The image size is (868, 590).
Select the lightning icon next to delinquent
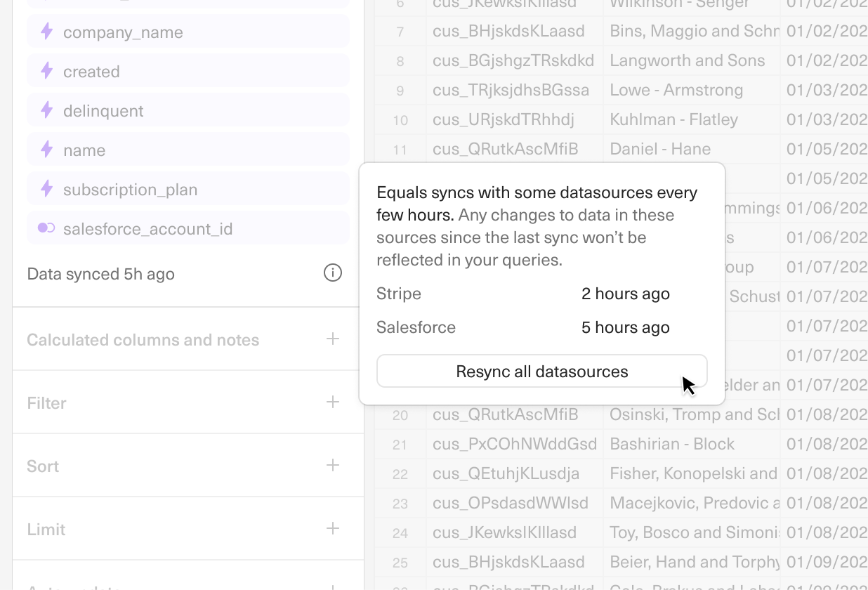coord(46,110)
